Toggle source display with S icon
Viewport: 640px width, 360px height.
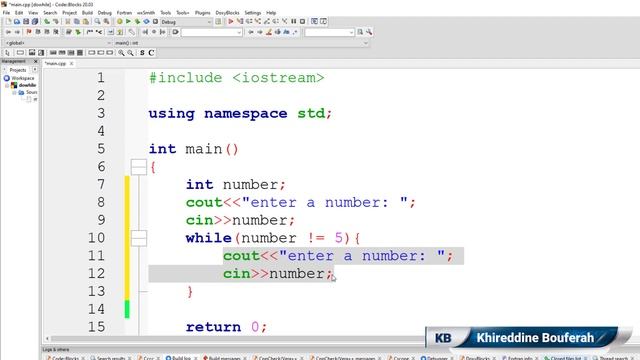142,53
